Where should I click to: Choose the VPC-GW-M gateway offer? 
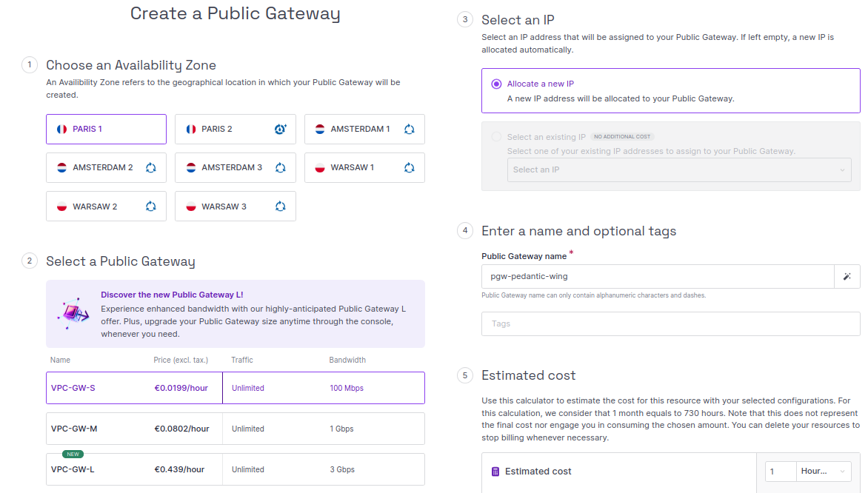[x=235, y=429]
